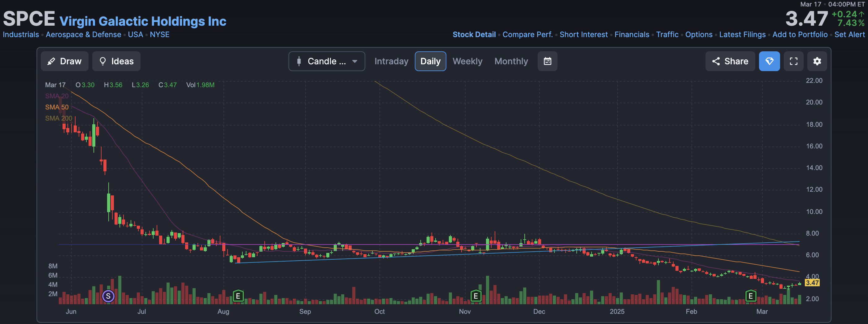Open the Compare Perf. menu item
The image size is (868, 324).
pyautogui.click(x=527, y=34)
